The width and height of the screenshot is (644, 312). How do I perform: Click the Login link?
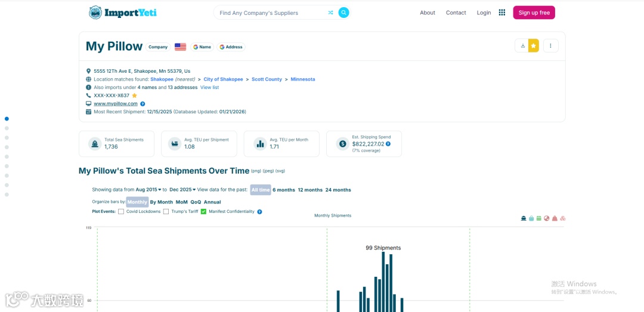click(x=484, y=13)
